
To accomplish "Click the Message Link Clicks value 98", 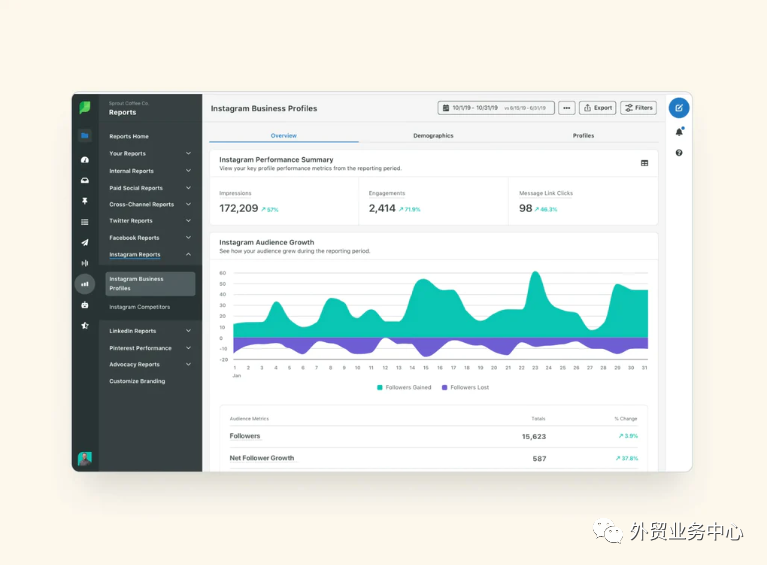I will (526, 209).
